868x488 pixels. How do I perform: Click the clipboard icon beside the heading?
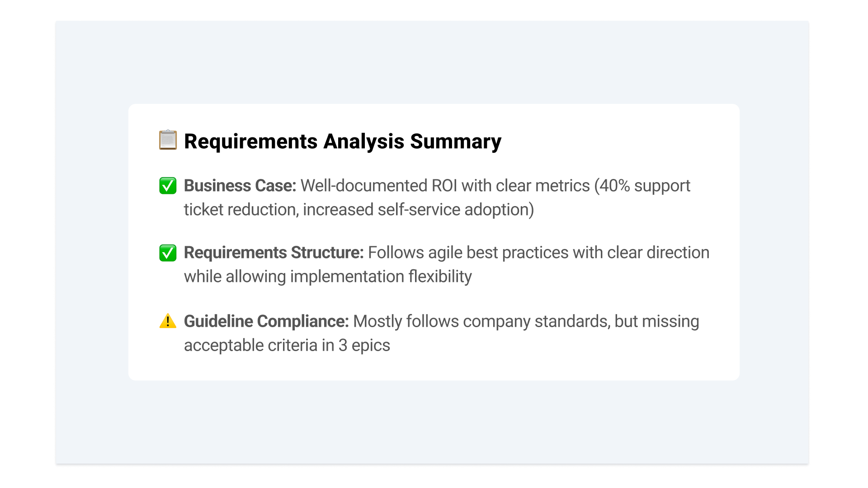tap(168, 140)
